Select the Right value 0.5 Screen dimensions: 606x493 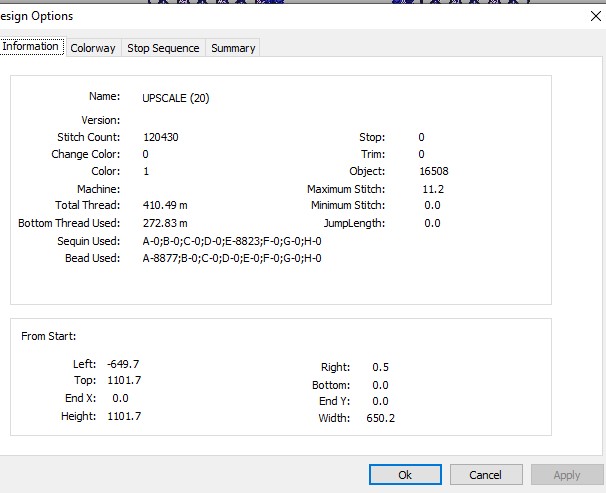(x=381, y=367)
